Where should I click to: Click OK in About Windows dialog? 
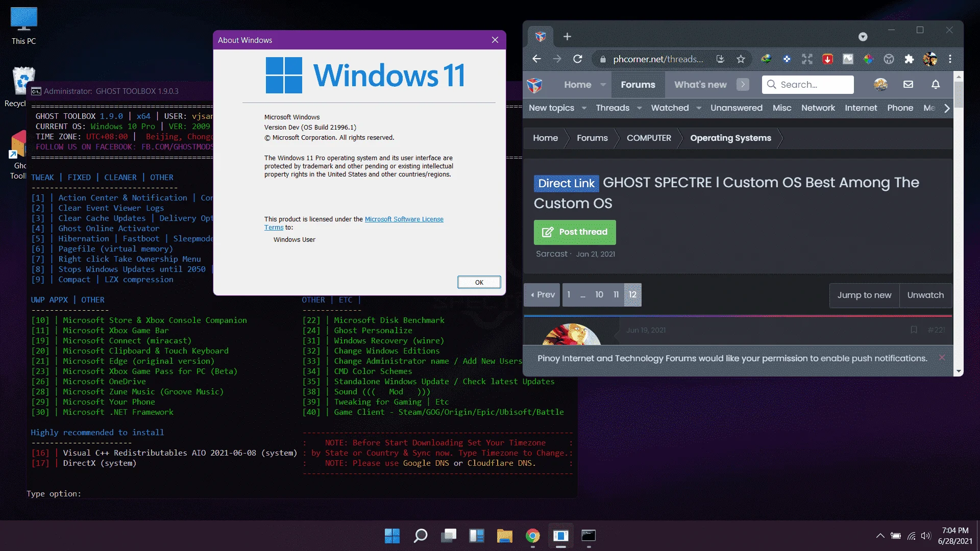479,282
